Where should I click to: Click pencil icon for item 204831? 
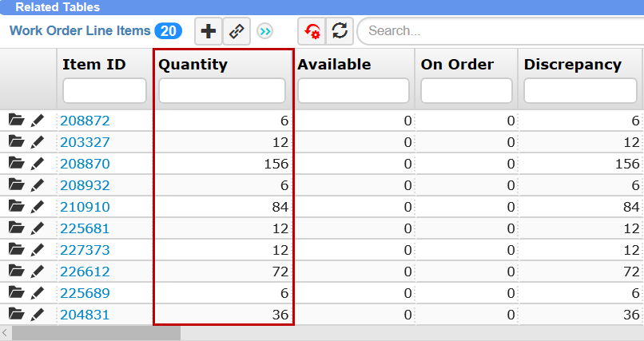pyautogui.click(x=38, y=315)
